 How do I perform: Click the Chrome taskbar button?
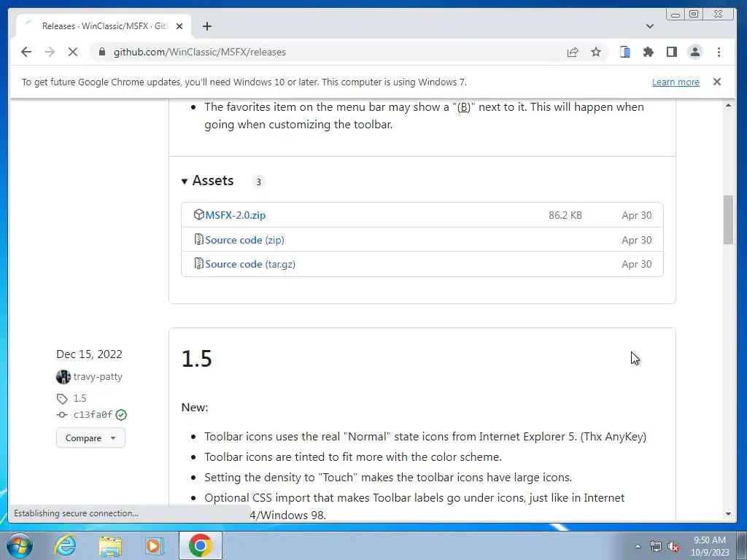click(x=201, y=545)
